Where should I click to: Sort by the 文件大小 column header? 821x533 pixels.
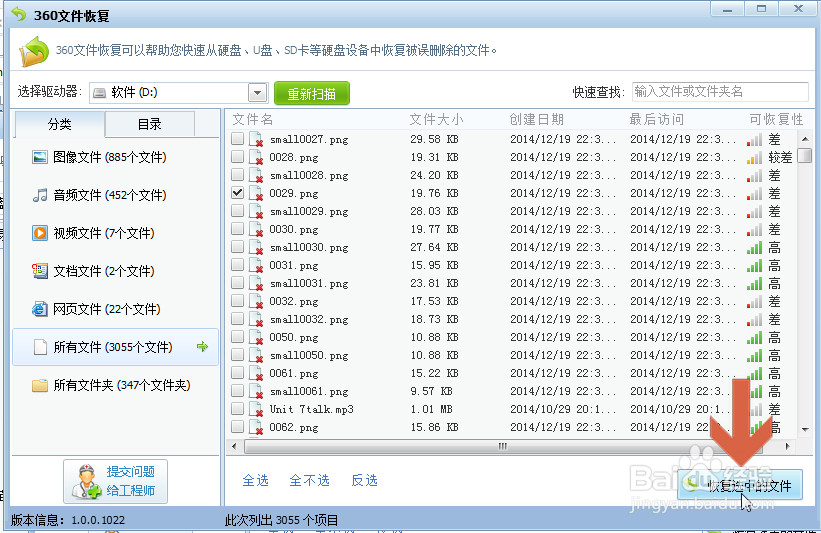pos(436,120)
